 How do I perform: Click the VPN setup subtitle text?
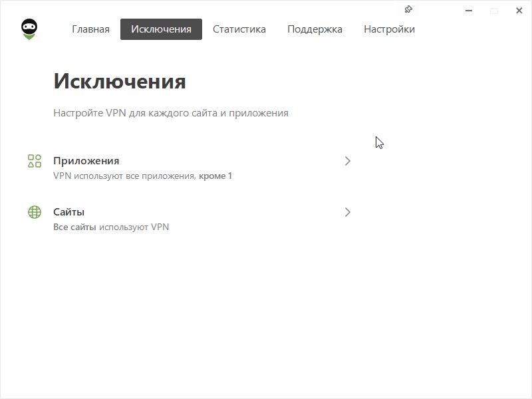tap(171, 112)
